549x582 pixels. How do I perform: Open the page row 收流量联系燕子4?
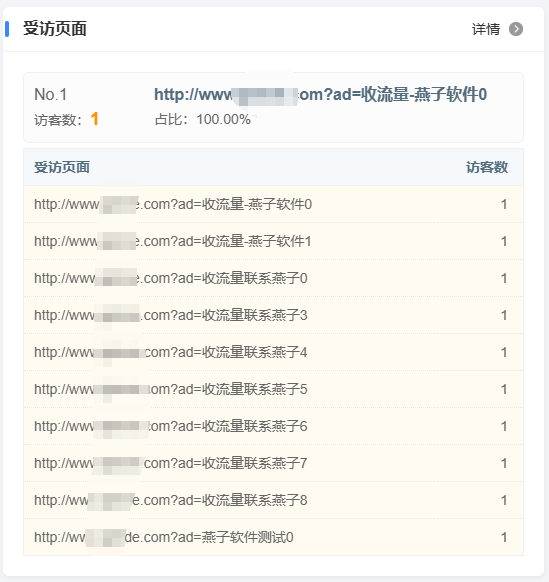[x=273, y=352]
